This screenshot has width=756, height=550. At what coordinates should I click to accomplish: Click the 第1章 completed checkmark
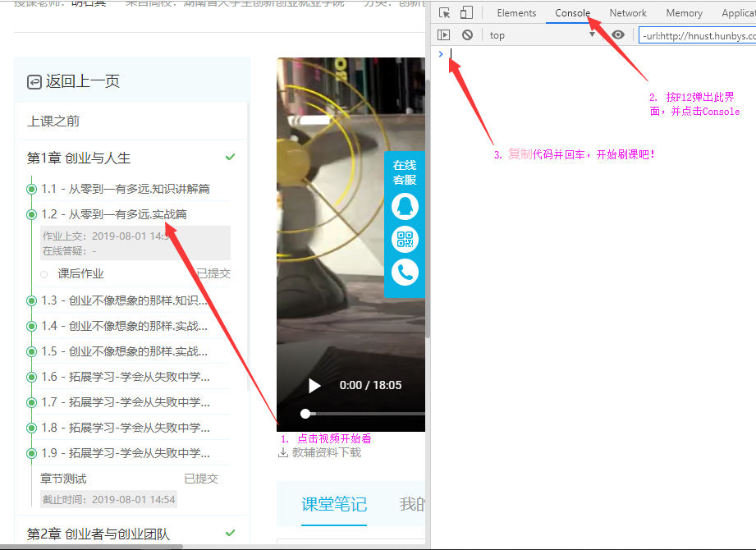pyautogui.click(x=231, y=157)
